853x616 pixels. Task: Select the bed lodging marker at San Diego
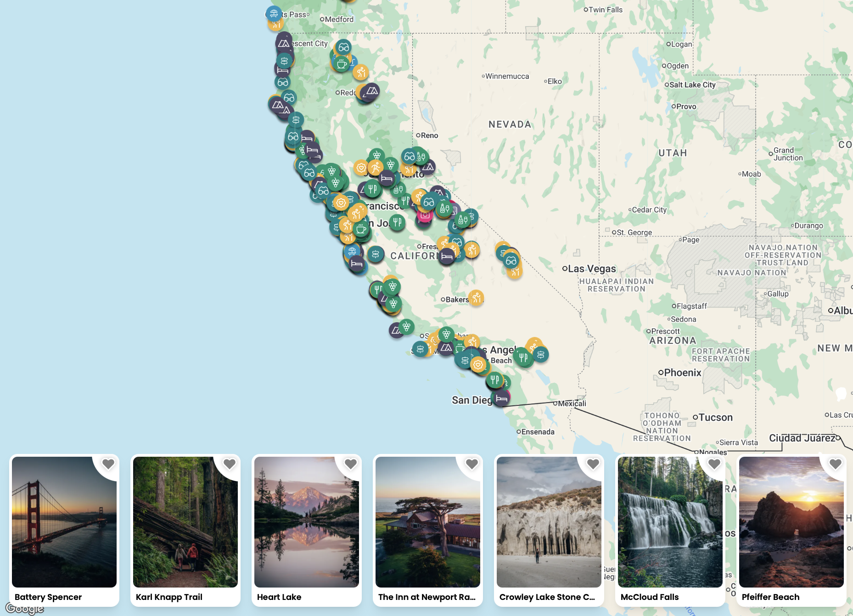tap(501, 398)
